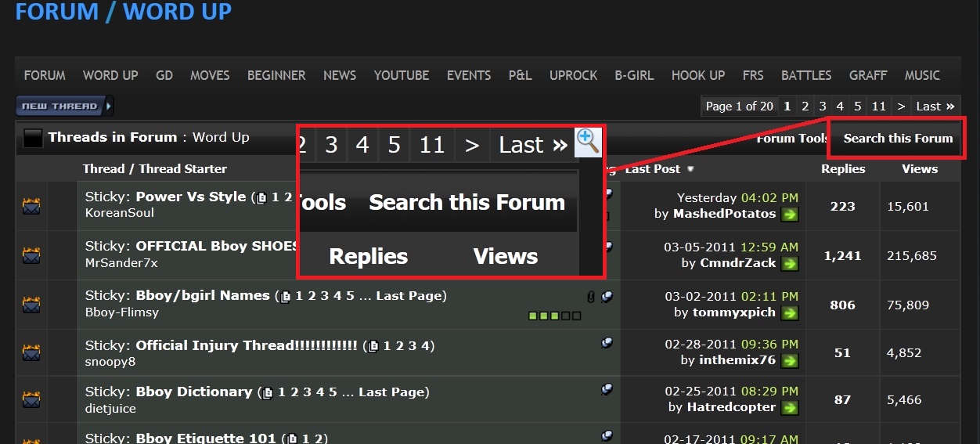Screen dimensions: 980x444
Task: Open the HOOK UP section
Action: pyautogui.click(x=698, y=75)
